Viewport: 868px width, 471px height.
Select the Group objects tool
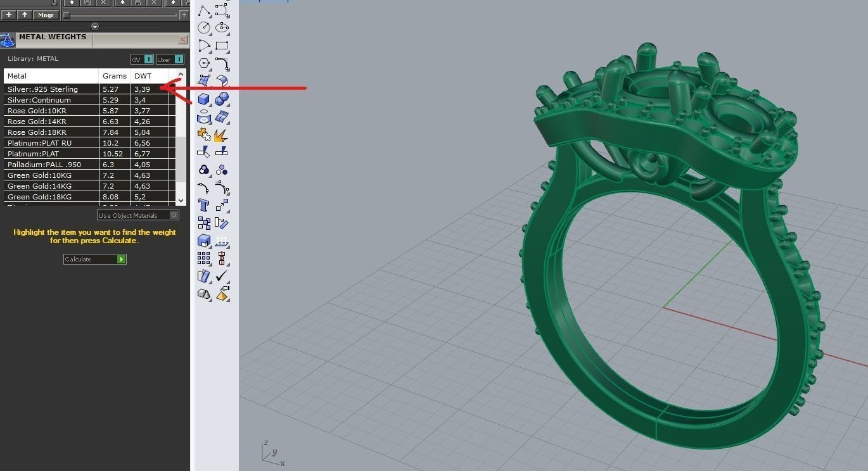click(x=204, y=170)
